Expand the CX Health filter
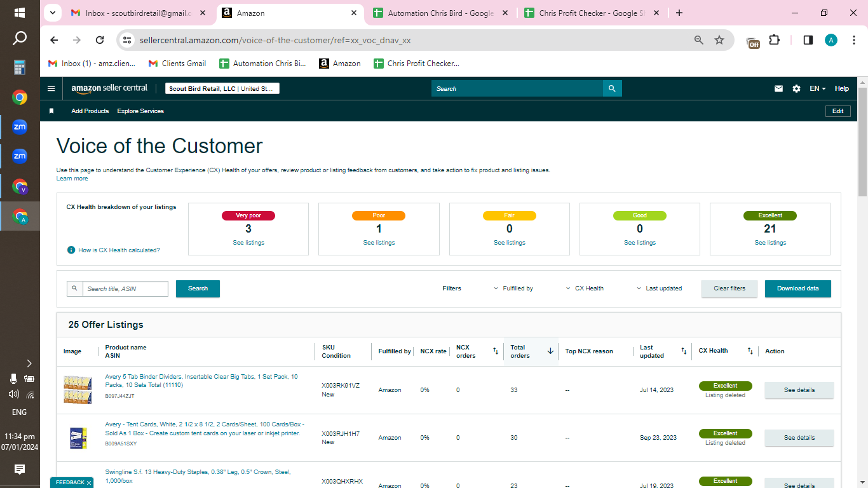The height and width of the screenshot is (488, 868). (x=585, y=288)
